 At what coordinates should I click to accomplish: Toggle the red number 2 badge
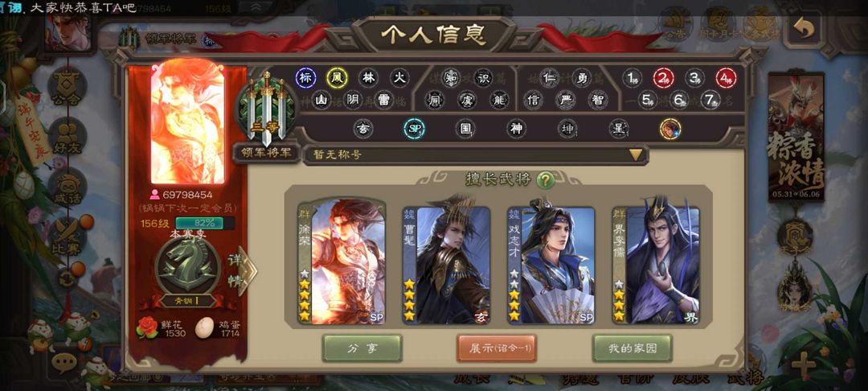click(x=663, y=78)
